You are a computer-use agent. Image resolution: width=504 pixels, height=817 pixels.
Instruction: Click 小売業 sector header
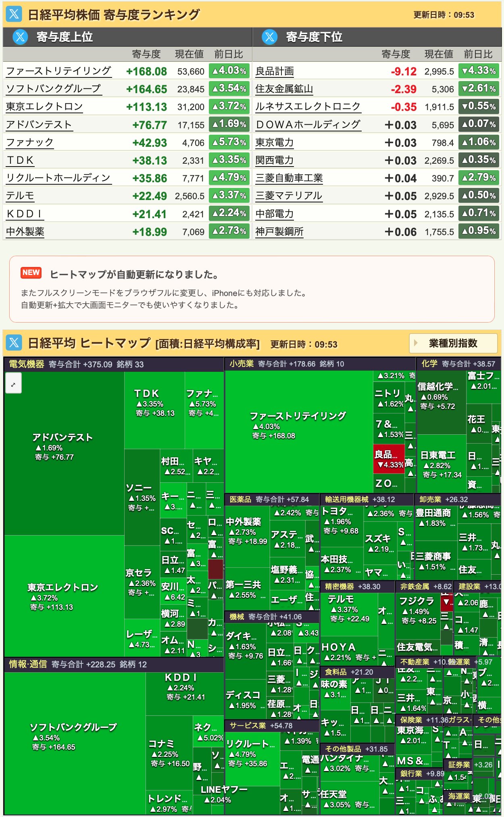(321, 364)
